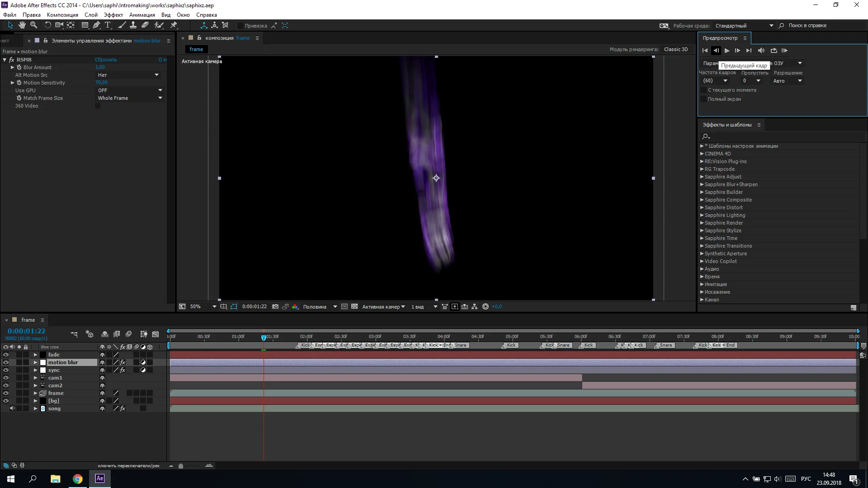Take a snapshot of the composition viewer
The width and height of the screenshot is (868, 488).
click(x=276, y=306)
